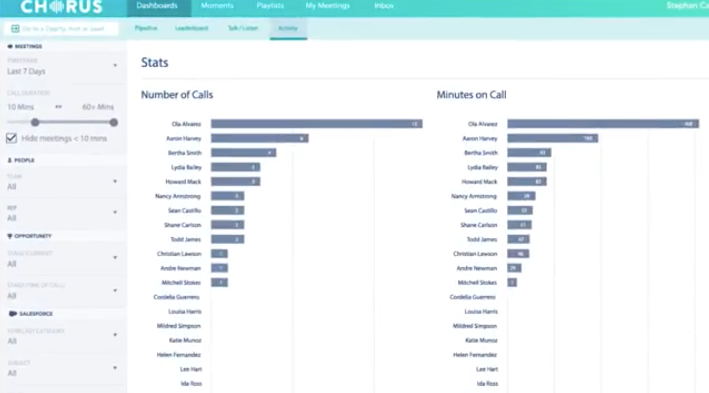The width and height of the screenshot is (709, 393).
Task: Click Aaron Harvey bar in Minutes on Call
Action: pyautogui.click(x=553, y=138)
